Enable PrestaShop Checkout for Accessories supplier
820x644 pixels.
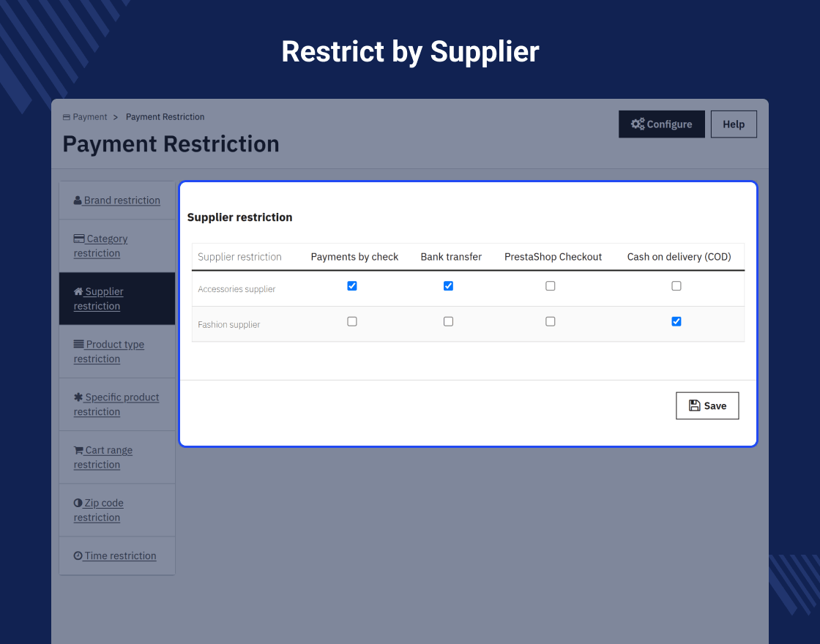[550, 286]
